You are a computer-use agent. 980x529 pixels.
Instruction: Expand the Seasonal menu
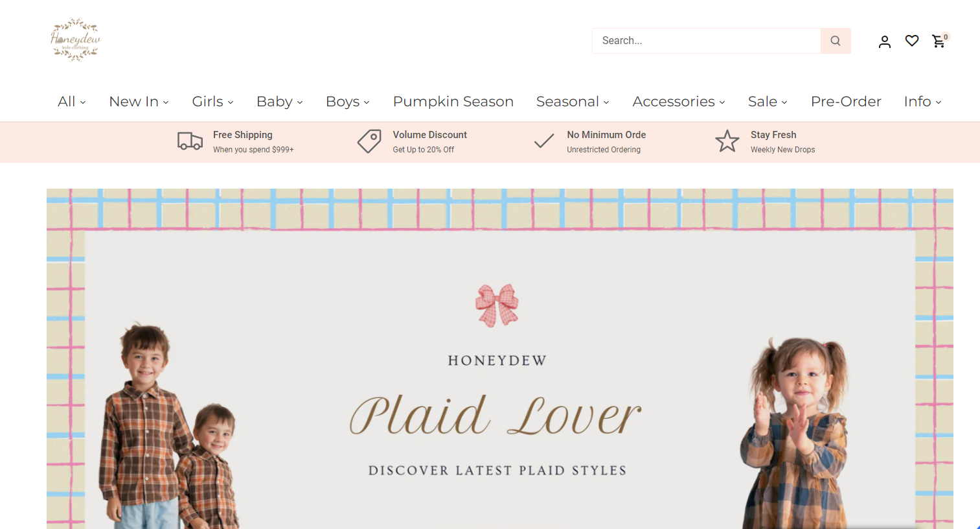pyautogui.click(x=573, y=102)
